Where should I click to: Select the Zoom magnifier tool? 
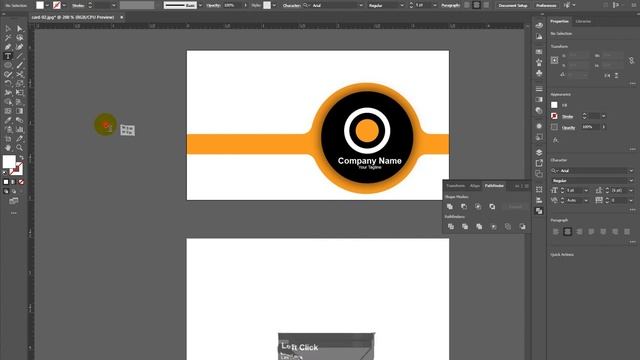pyautogui.click(x=20, y=148)
